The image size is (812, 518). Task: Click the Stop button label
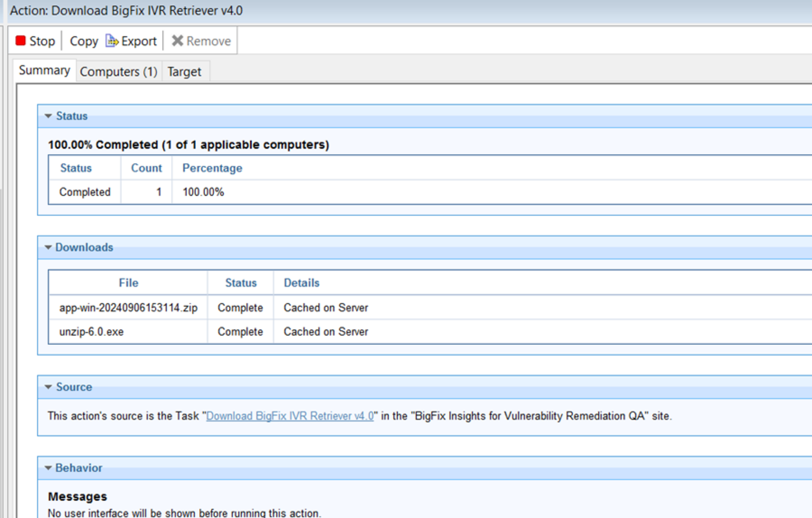(x=42, y=41)
